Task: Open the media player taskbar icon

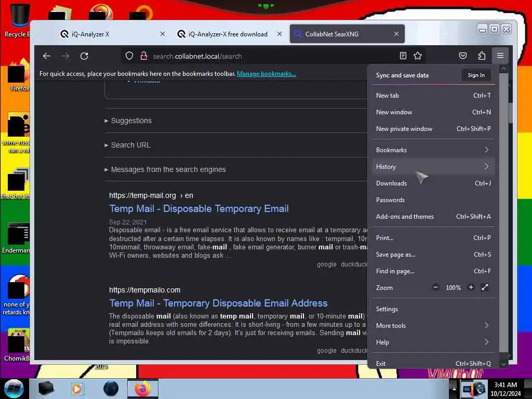Action: coord(77,389)
